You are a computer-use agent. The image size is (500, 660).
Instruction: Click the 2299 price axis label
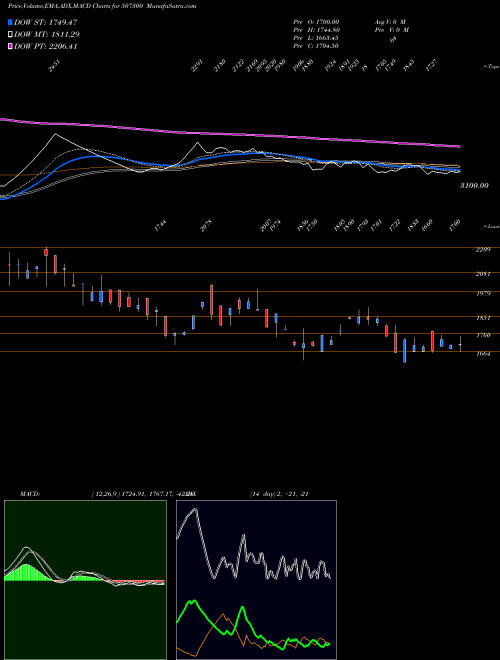point(483,250)
